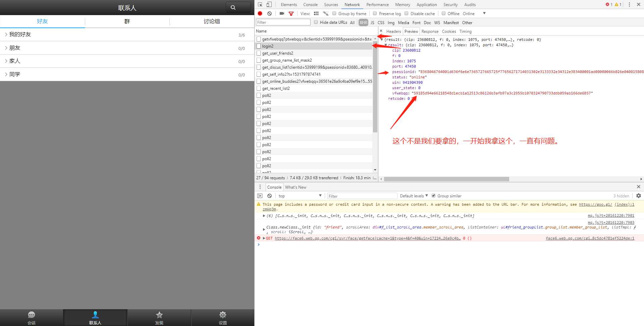Image resolution: width=644 pixels, height=326 pixels.
Task: Check Hide data URLs checkbox
Action: 316,22
